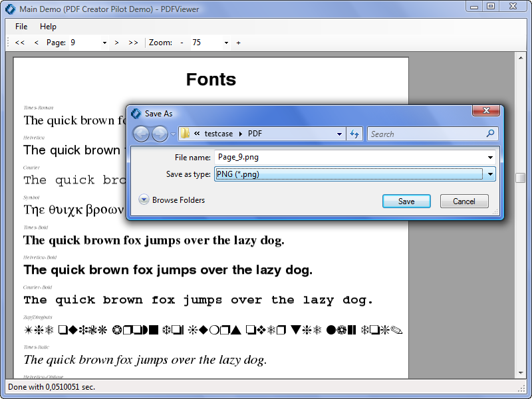Click the Times-Bold sample sentence
532x399 pixels.
pyautogui.click(x=154, y=241)
